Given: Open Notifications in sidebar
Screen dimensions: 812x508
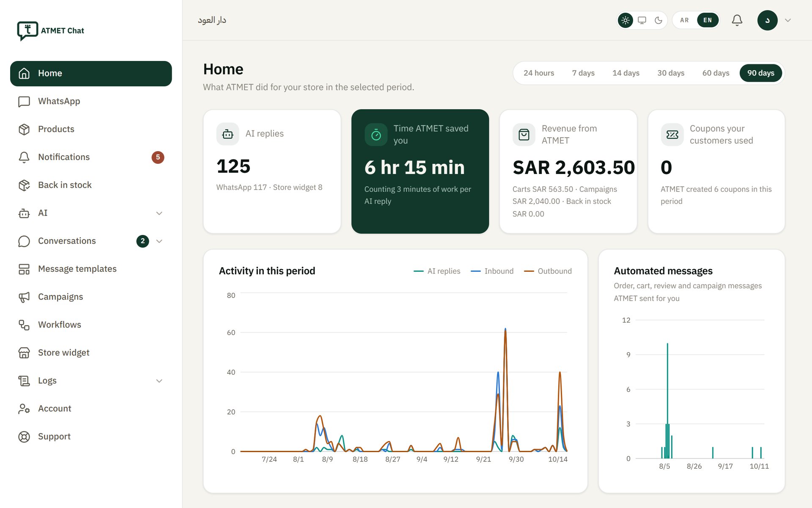Looking at the screenshot, I should point(91,157).
